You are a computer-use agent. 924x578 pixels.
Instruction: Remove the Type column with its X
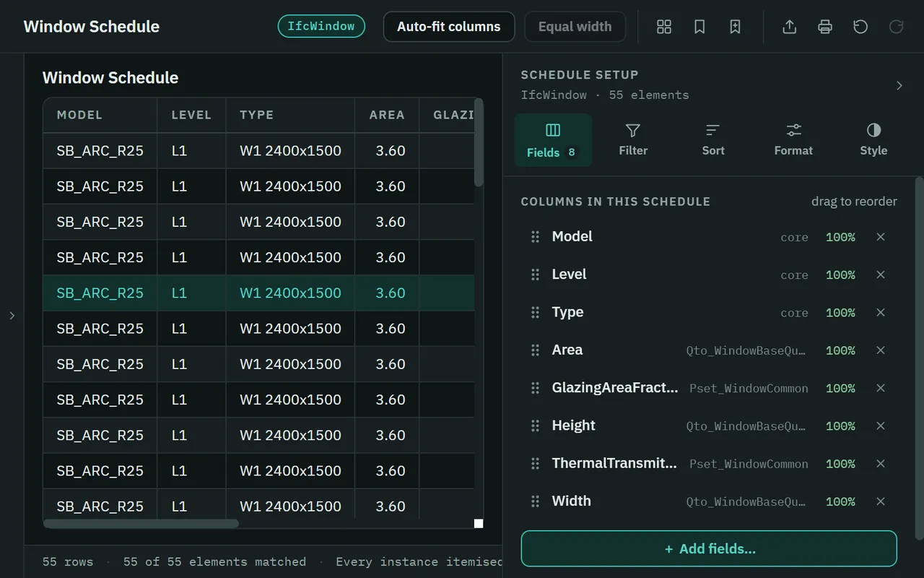(x=881, y=312)
